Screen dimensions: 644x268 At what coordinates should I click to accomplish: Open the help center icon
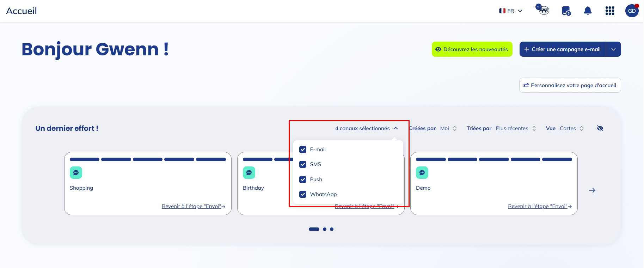[566, 11]
